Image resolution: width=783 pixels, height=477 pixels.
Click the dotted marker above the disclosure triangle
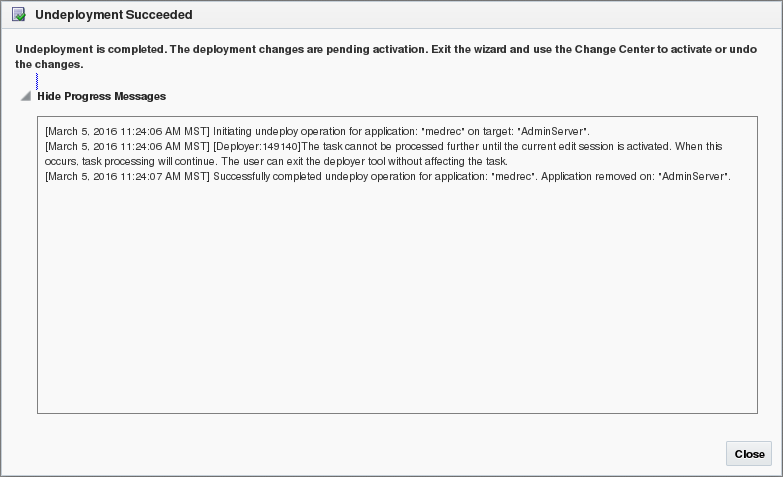pos(38,80)
